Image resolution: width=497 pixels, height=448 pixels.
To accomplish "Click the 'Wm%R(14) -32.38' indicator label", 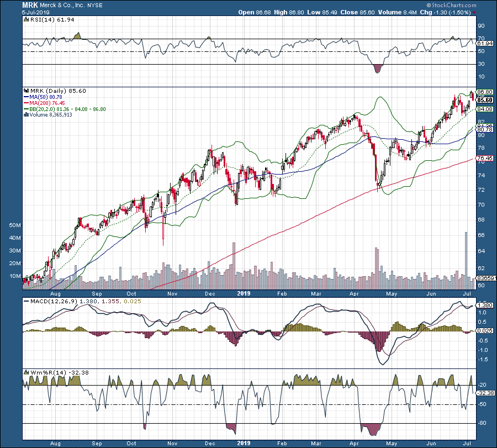I will pos(59,372).
